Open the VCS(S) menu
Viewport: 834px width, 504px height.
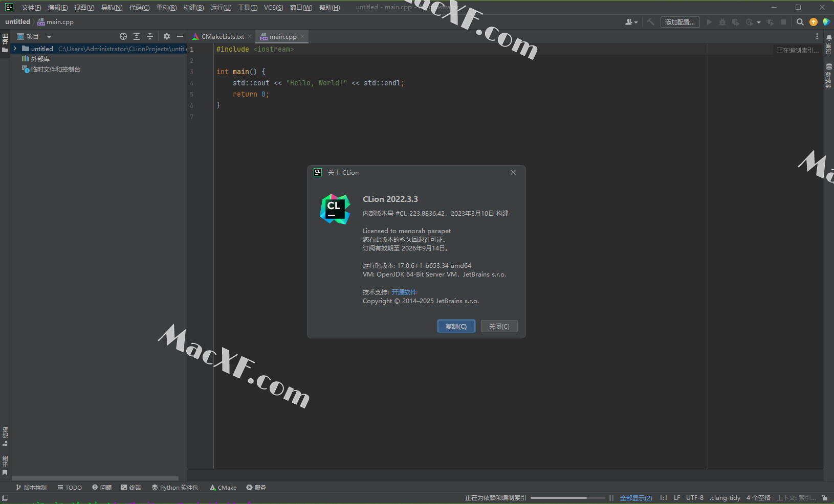(x=273, y=7)
